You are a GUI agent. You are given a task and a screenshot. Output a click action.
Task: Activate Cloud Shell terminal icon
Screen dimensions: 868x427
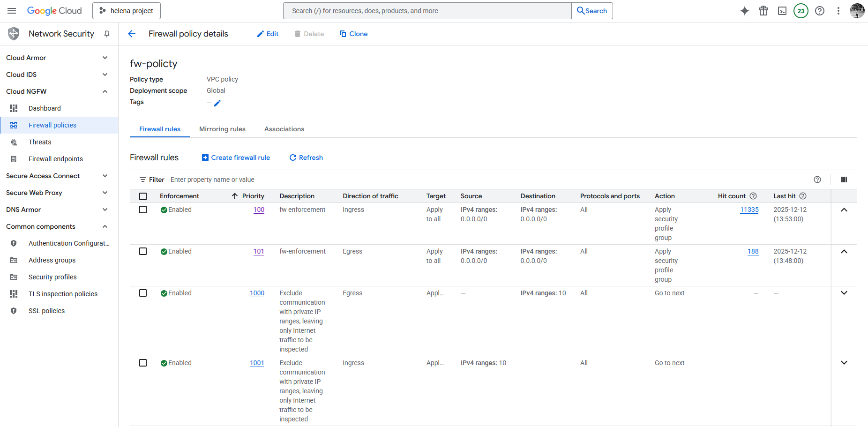click(x=782, y=11)
